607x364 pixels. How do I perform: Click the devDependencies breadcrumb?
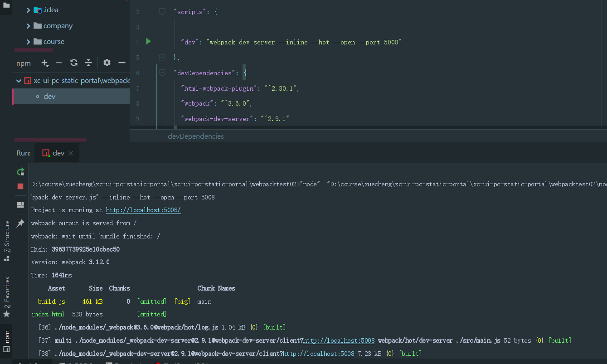pyautogui.click(x=195, y=136)
